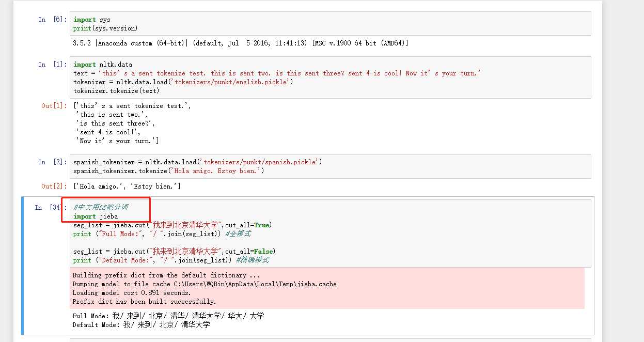Viewport: 644px width, 342px height.
Task: Click the '#中文用结巴分词' comment line
Action: point(101,207)
